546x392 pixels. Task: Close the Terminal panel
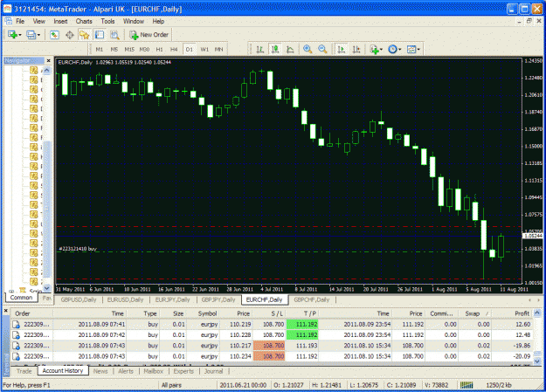point(5,310)
